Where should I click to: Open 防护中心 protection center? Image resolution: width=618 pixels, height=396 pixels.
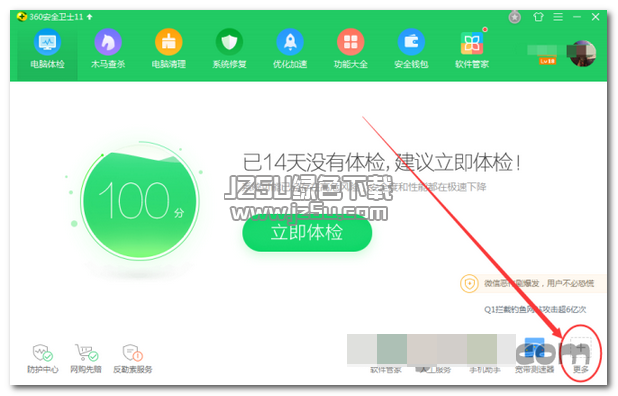coord(43,359)
